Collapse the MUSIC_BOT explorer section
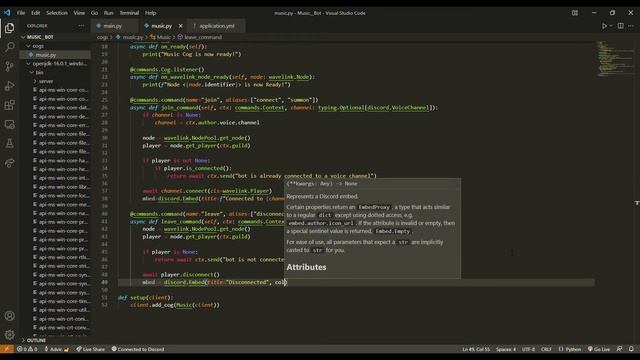640x360 pixels. pos(55,37)
